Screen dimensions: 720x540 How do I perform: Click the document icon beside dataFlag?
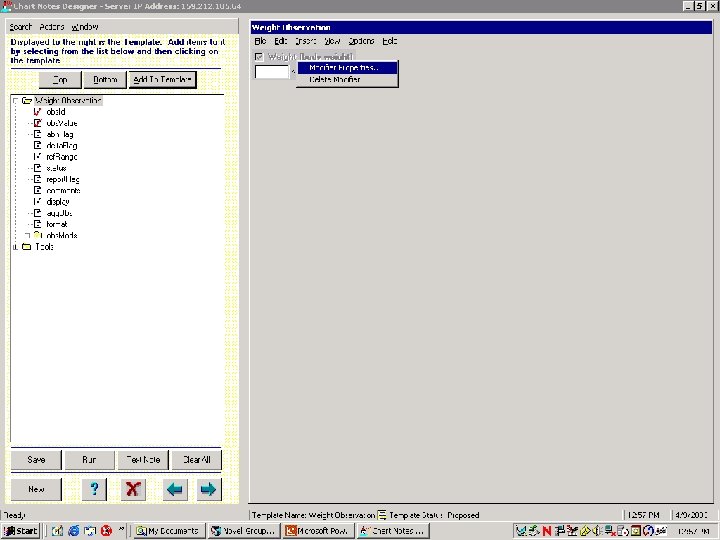click(x=37, y=145)
